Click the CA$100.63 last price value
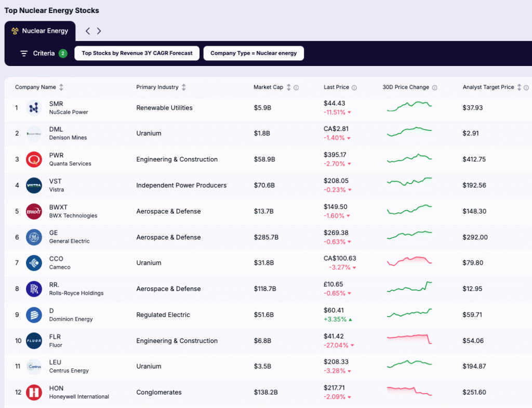 [x=340, y=258]
